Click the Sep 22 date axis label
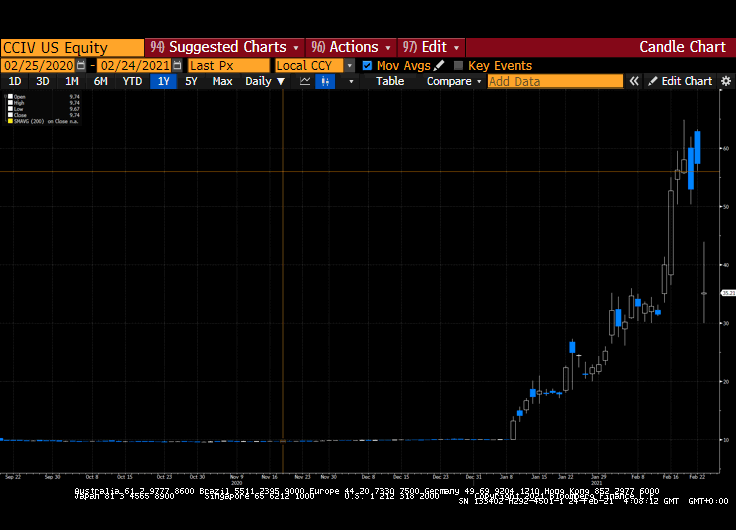The image size is (736, 530). (x=13, y=477)
